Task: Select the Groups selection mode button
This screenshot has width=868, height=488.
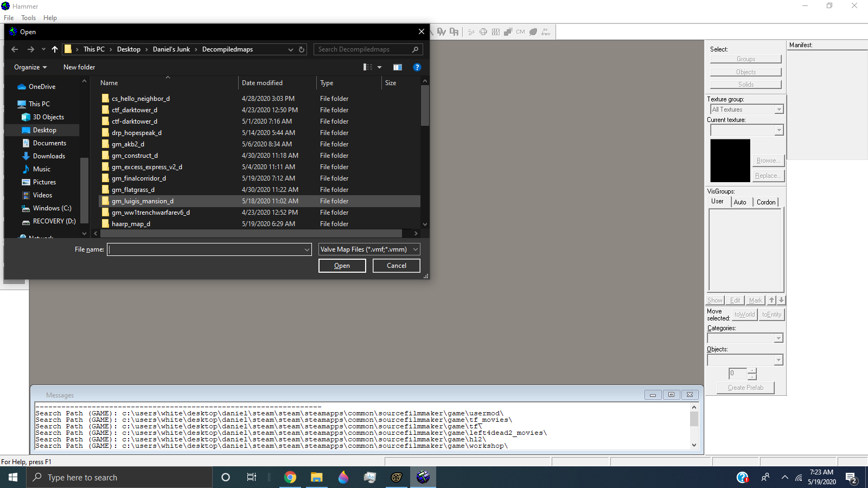Action: click(x=746, y=59)
